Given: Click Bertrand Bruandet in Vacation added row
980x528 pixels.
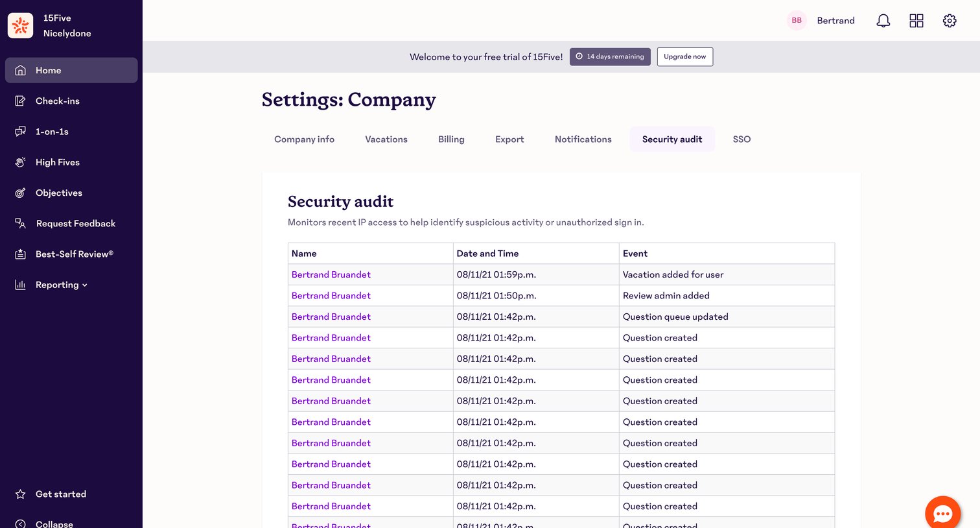Looking at the screenshot, I should (x=331, y=274).
